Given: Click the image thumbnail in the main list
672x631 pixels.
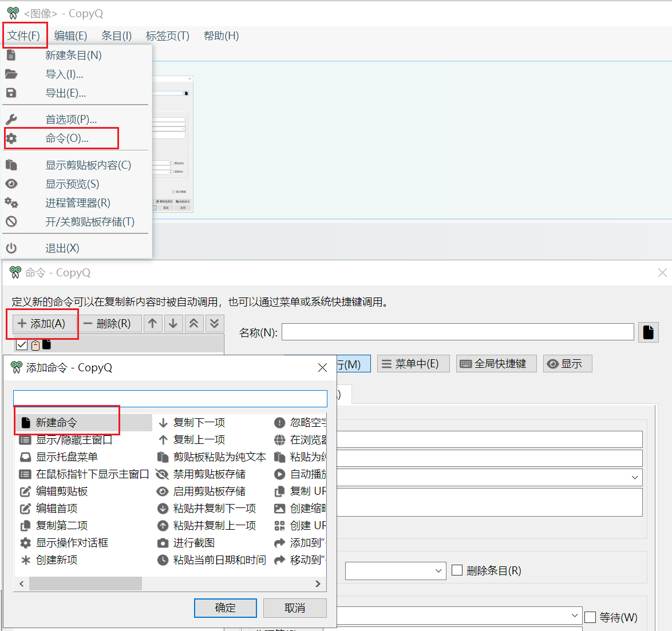Looking at the screenshot, I should click(173, 144).
